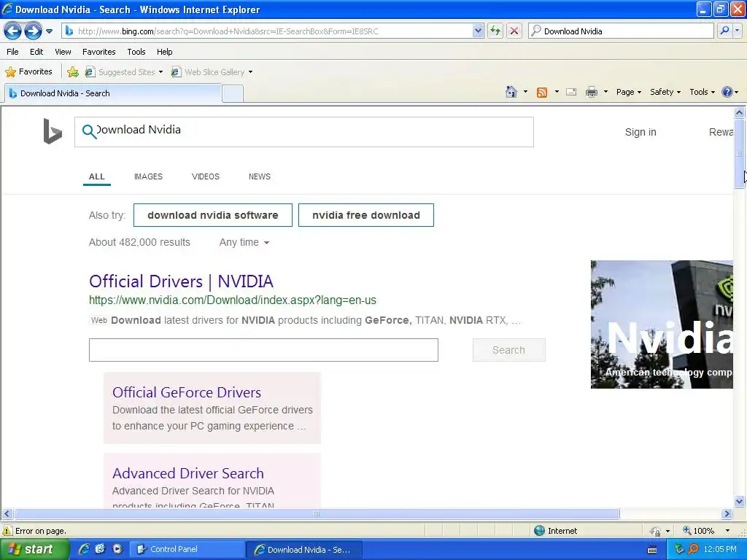Click the Bing search magnifier icon
This screenshot has height=560, width=747.
point(89,131)
